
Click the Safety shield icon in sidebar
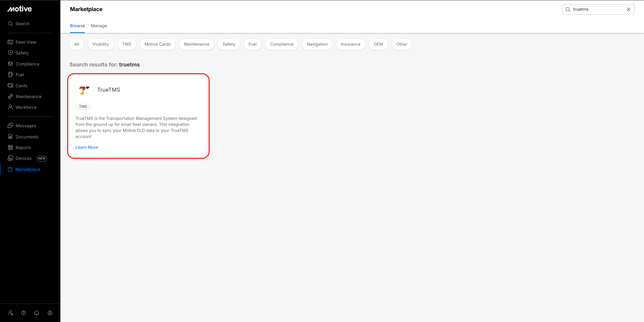(x=10, y=53)
